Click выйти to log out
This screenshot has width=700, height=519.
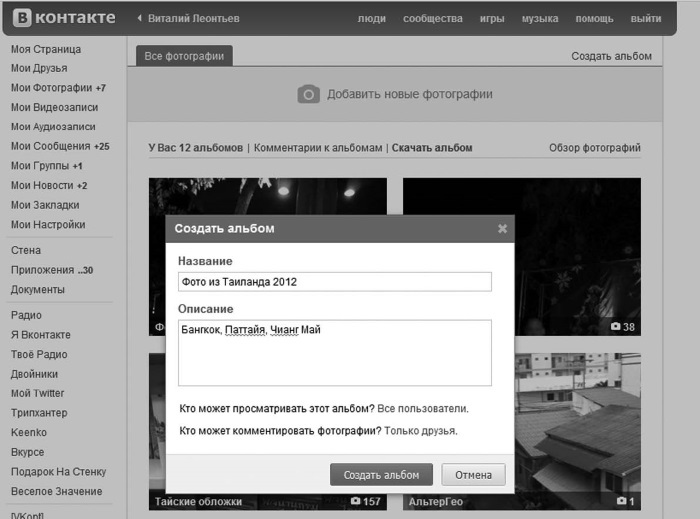coord(646,19)
